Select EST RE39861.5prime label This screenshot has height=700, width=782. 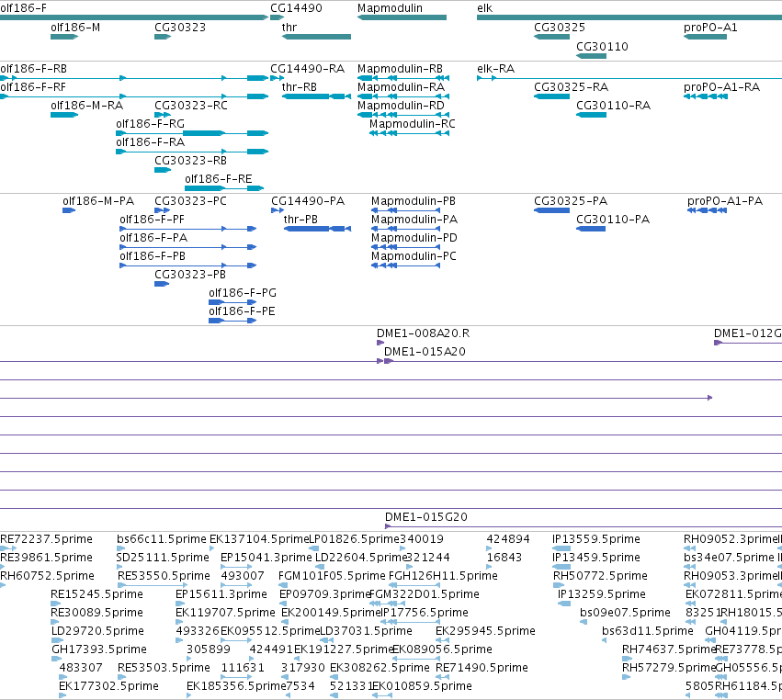[46, 558]
